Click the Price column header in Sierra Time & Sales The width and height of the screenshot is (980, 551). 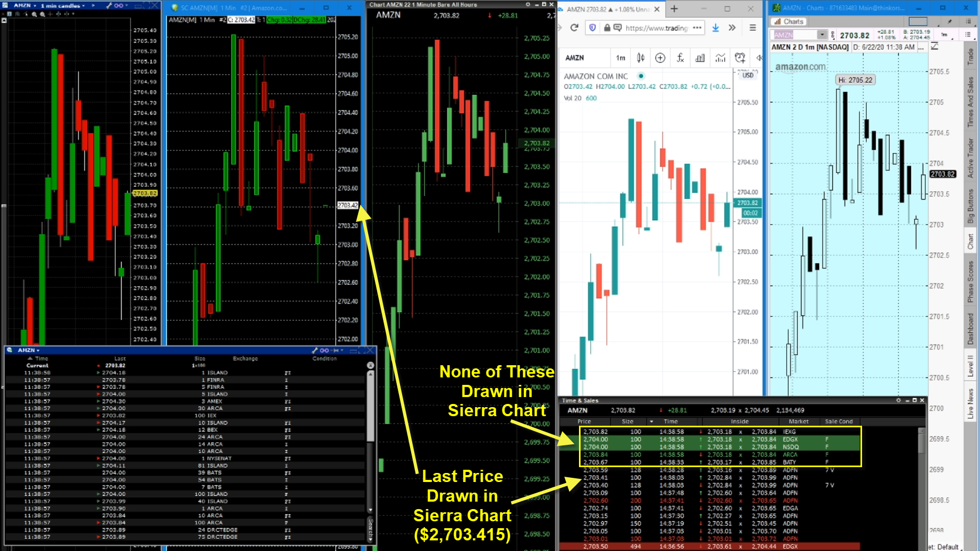coord(584,421)
